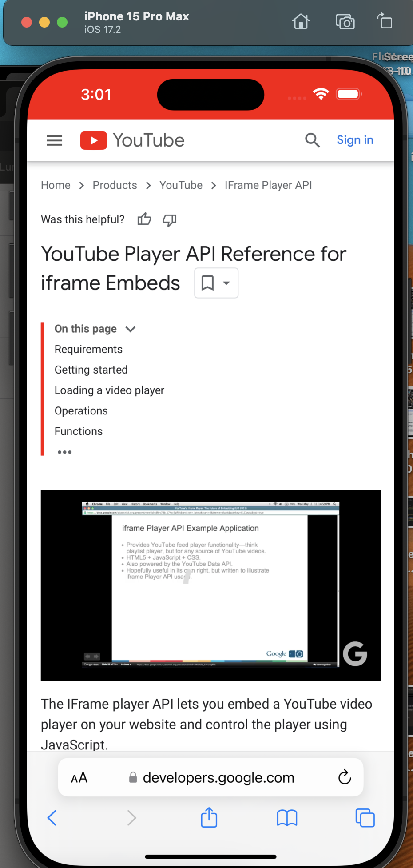
Task: Go to Products breadcrumb
Action: click(x=115, y=185)
